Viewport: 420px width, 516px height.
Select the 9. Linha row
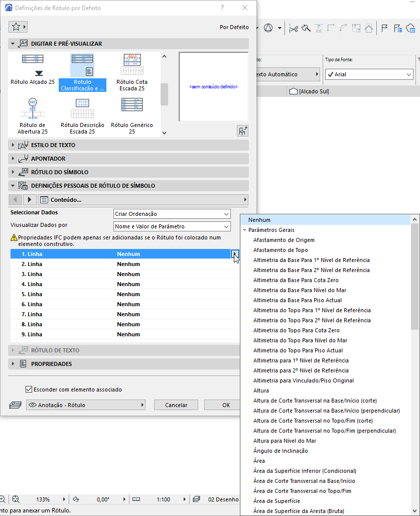point(124,334)
